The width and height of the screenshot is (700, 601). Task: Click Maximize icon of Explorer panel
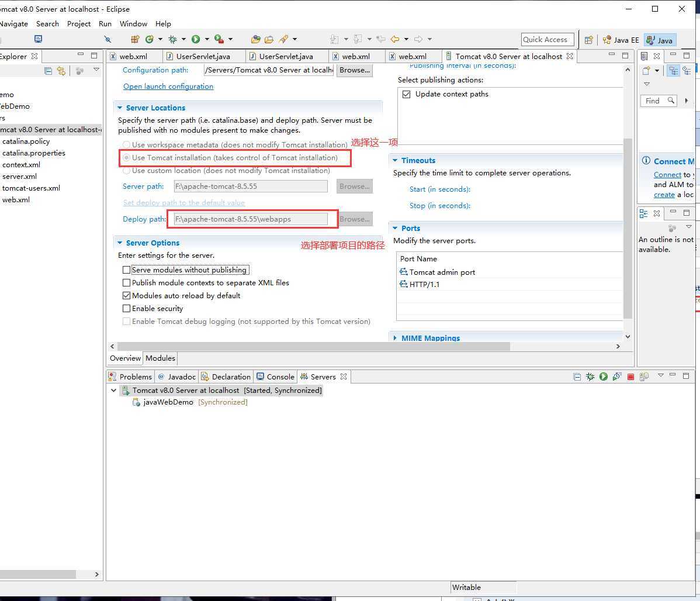[93, 56]
